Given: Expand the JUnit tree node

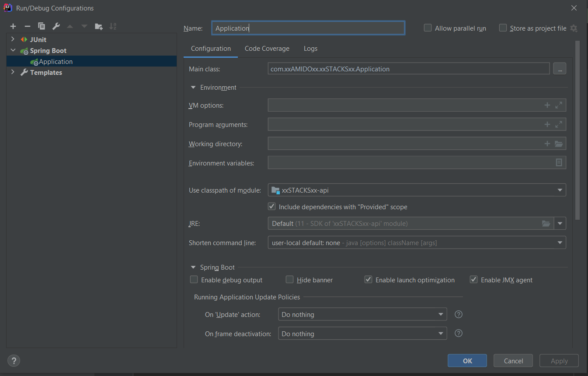Looking at the screenshot, I should point(13,39).
